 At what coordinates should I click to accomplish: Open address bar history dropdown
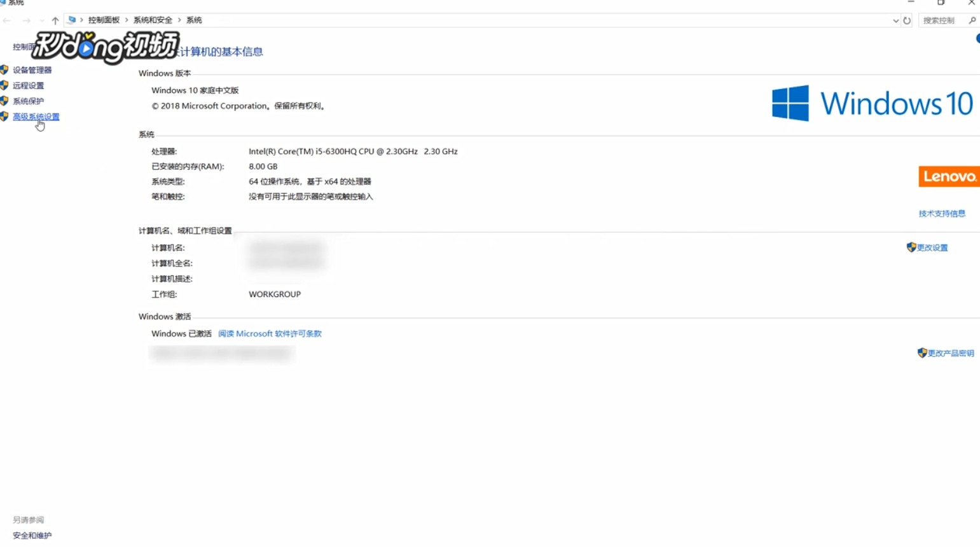pyautogui.click(x=895, y=20)
